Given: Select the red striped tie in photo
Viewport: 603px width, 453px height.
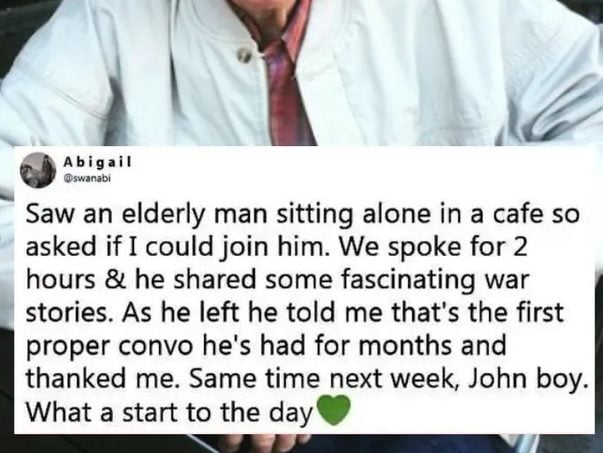Looking at the screenshot, I should pos(285,75).
